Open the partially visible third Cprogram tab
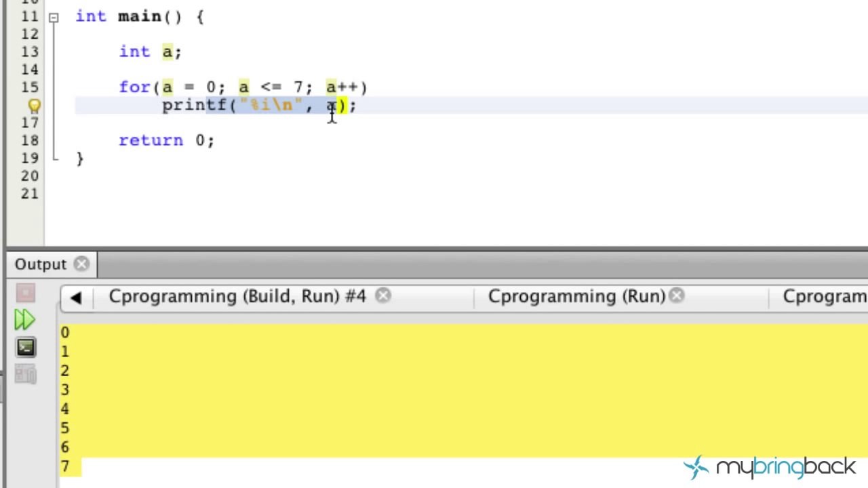 tap(825, 296)
